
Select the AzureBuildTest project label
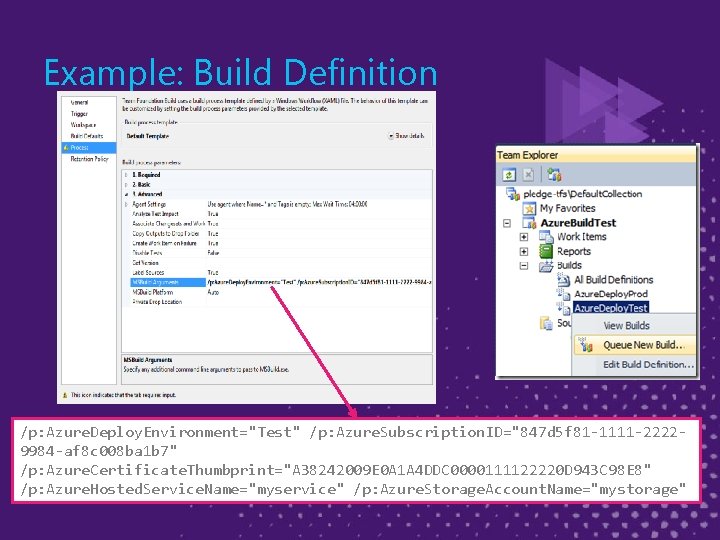(x=578, y=223)
